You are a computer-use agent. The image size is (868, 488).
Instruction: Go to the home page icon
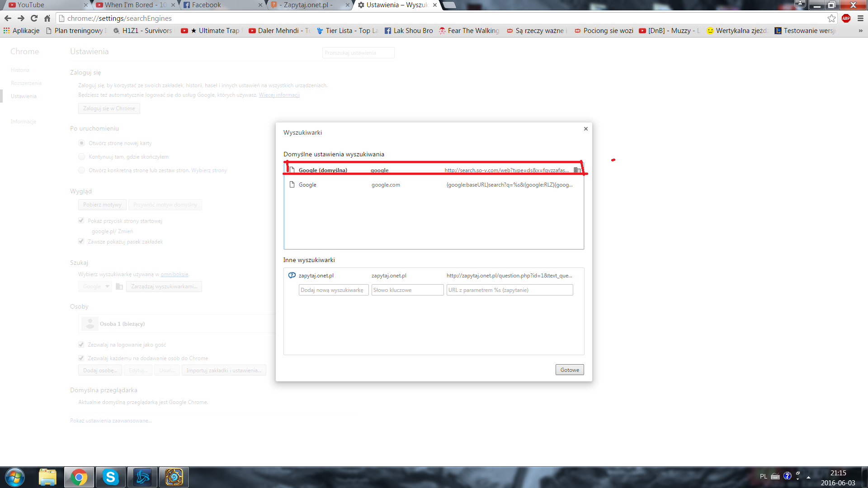(47, 19)
